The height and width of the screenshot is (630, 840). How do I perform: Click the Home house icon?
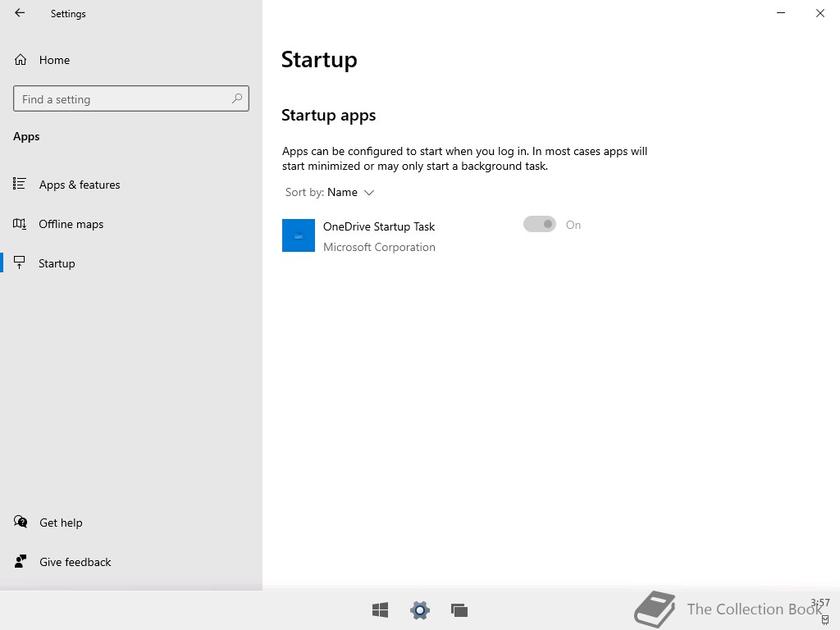click(21, 59)
